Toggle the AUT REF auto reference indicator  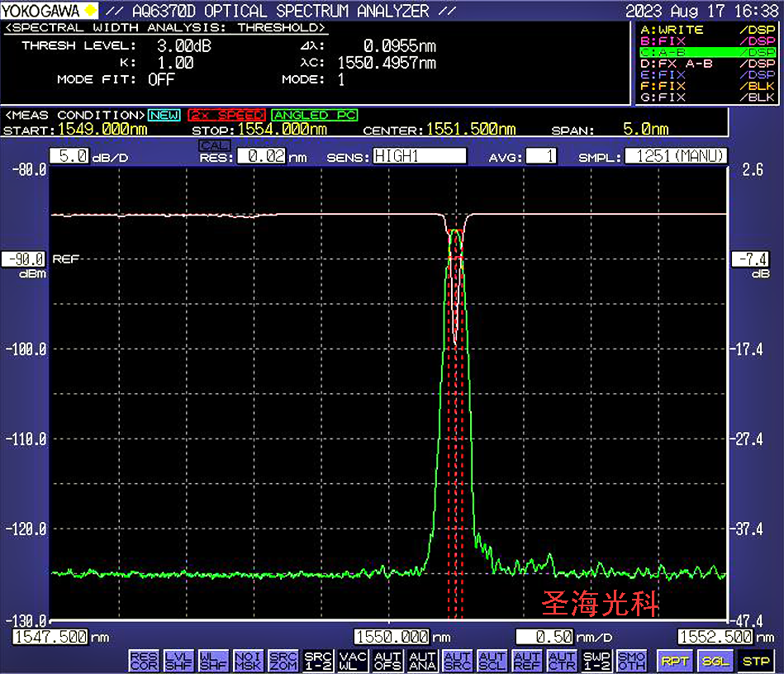pyautogui.click(x=527, y=660)
